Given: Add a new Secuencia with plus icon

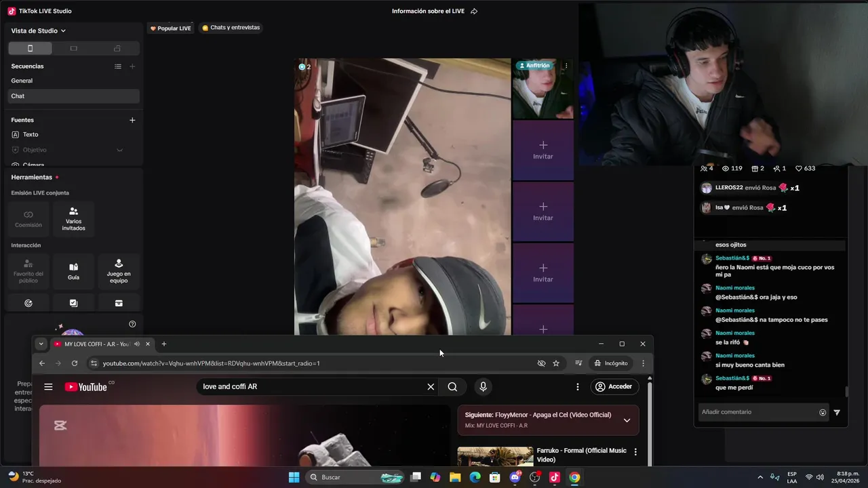Looking at the screenshot, I should [132, 66].
